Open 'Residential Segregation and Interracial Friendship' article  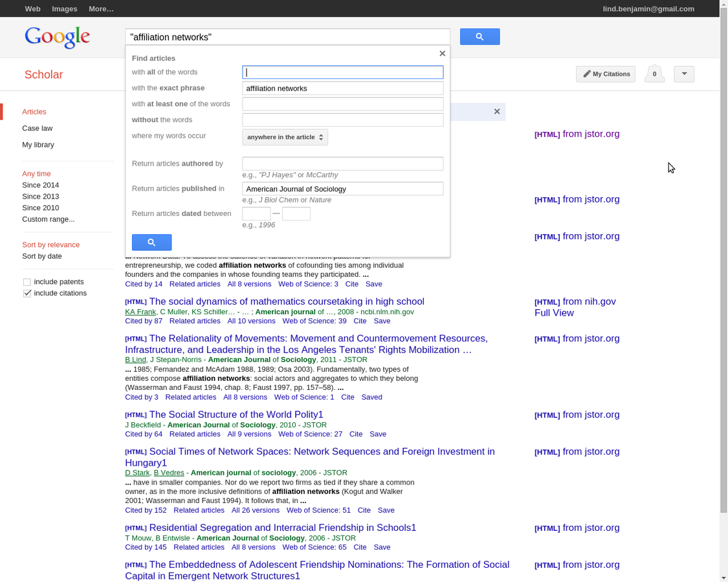point(282,528)
